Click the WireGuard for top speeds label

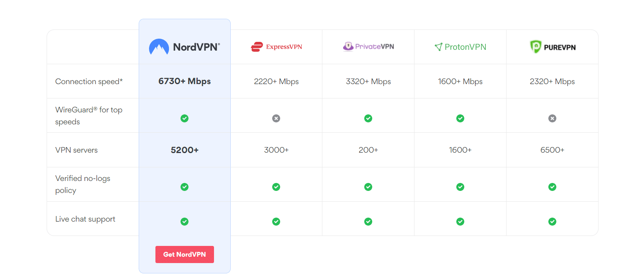click(89, 116)
